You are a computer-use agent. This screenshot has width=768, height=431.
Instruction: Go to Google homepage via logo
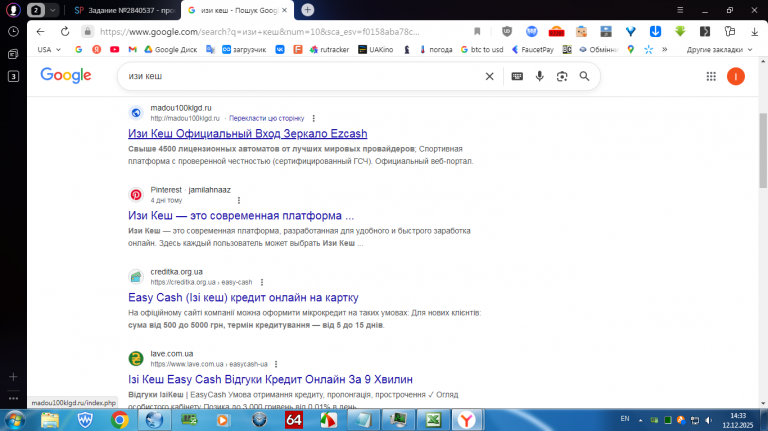point(66,76)
